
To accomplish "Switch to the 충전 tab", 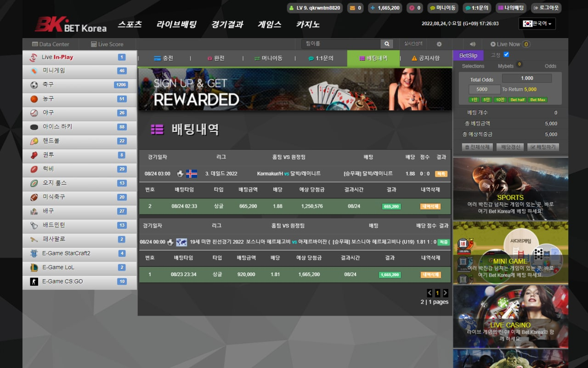I will (x=164, y=58).
